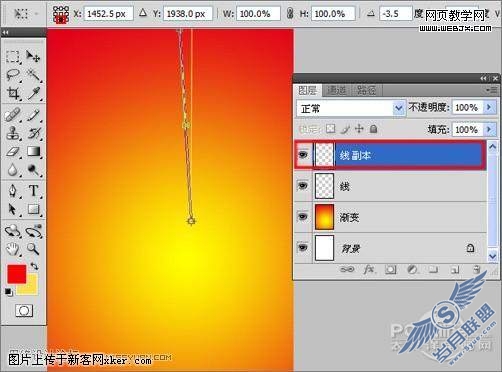Select the 线 layer name
Viewport: 502px width, 372px height.
point(344,186)
